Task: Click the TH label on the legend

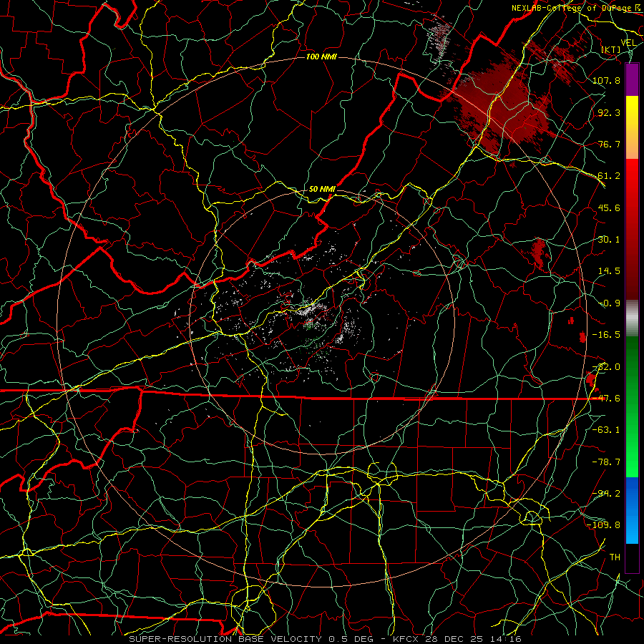Action: 615,557
